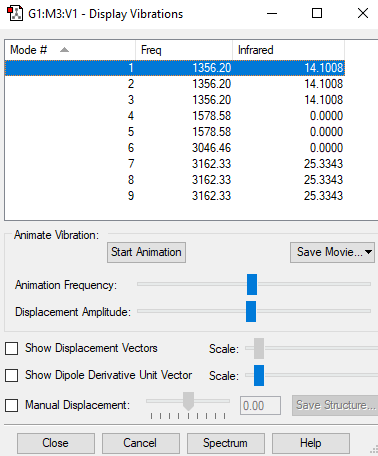This screenshot has width=378, height=456.
Task: Select vibration mode 3 row
Action: click(x=175, y=100)
